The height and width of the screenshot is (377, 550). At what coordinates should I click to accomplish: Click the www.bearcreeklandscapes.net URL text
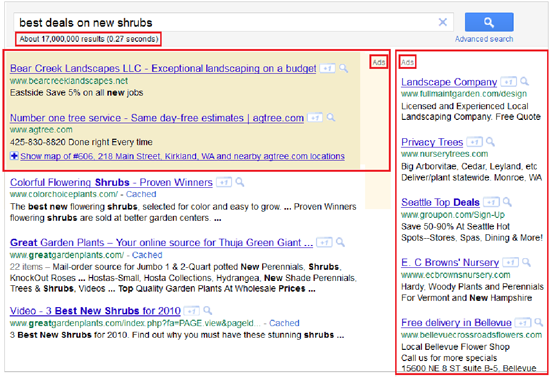(x=69, y=81)
